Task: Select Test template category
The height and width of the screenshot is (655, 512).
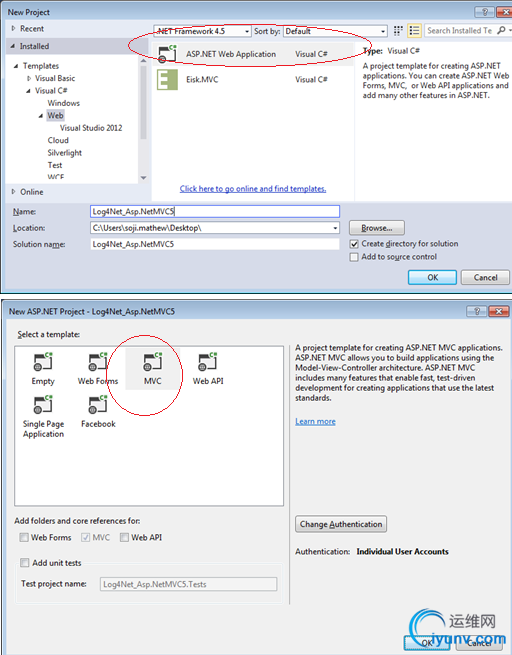Action: 55,165
